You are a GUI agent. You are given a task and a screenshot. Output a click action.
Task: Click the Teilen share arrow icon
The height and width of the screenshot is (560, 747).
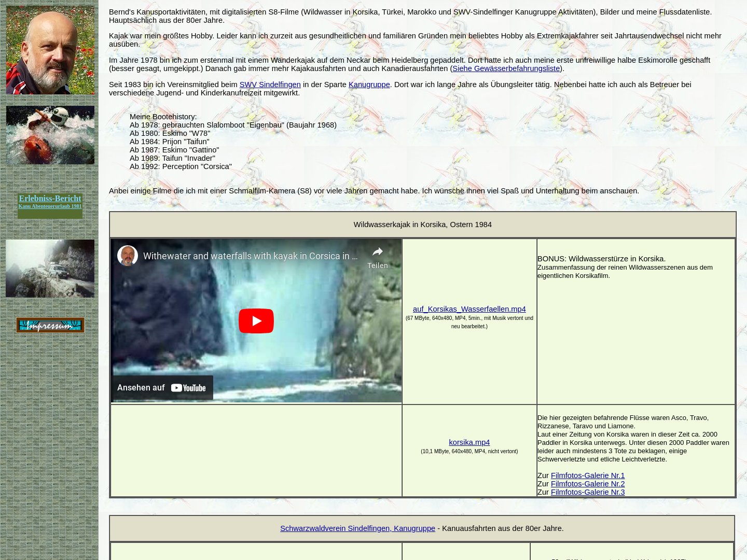[377, 252]
